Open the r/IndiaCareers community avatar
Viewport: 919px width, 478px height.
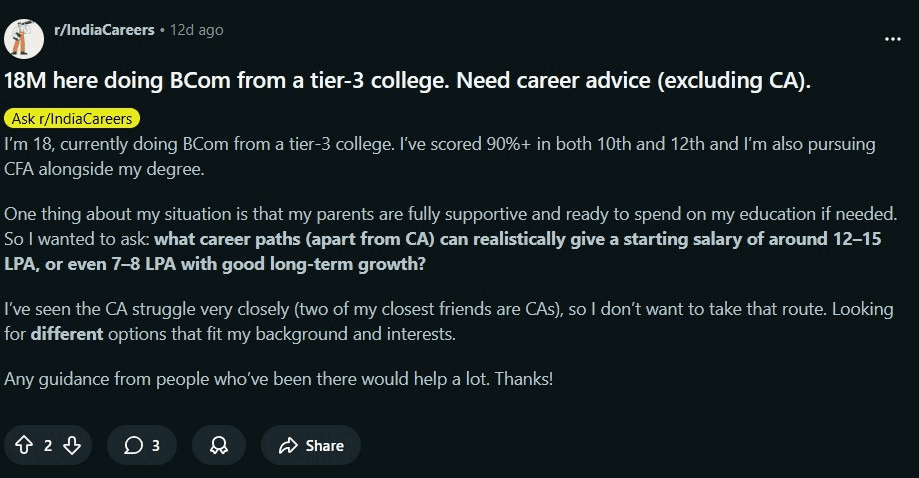pos(24,38)
